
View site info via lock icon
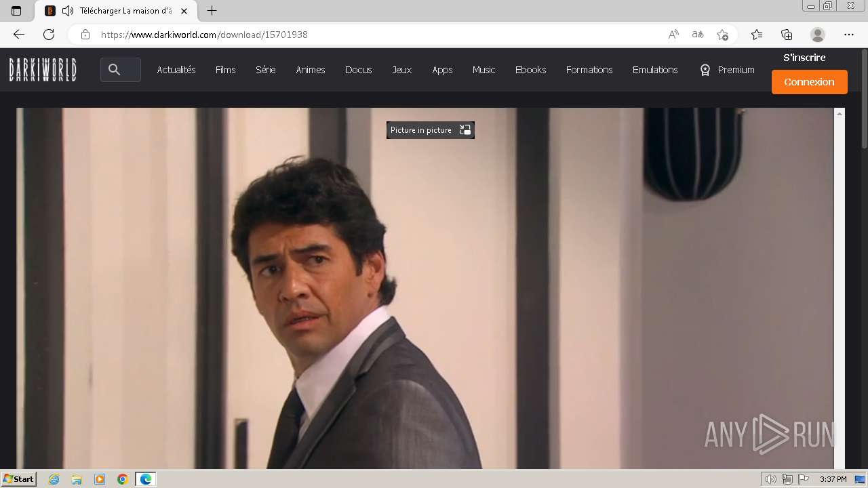[x=85, y=35]
